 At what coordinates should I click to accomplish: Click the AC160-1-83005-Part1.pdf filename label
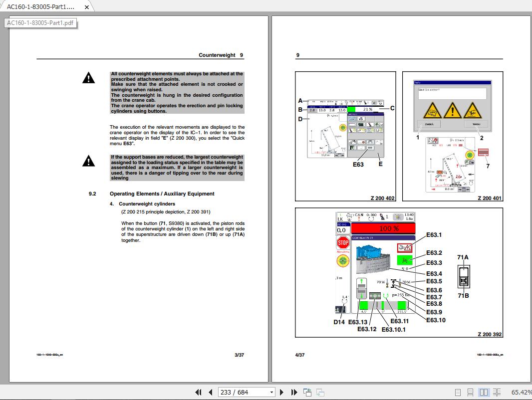pyautogui.click(x=40, y=23)
